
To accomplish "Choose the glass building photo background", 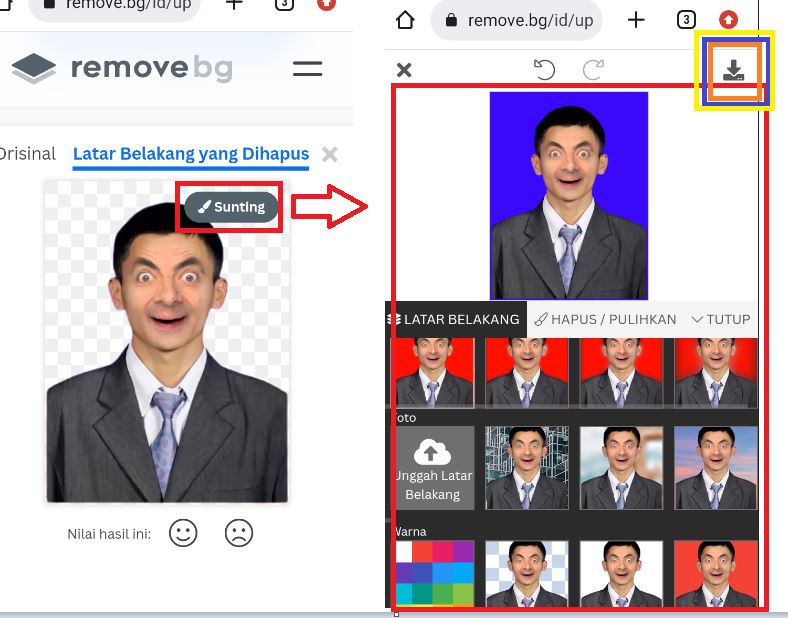I will 527,468.
